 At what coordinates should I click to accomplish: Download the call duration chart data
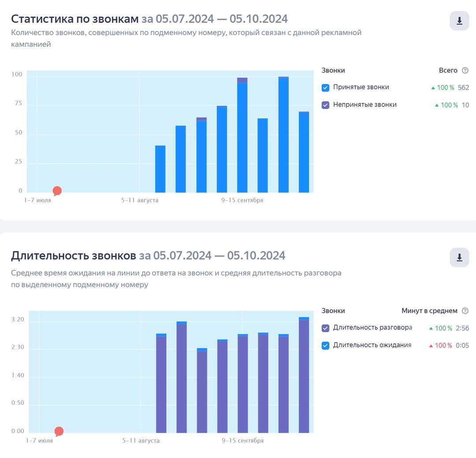[459, 258]
